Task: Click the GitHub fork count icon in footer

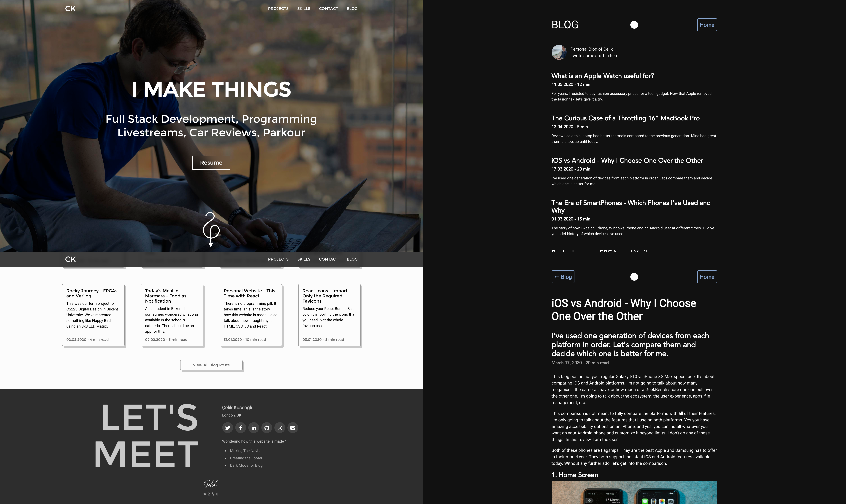Action: 213,494
